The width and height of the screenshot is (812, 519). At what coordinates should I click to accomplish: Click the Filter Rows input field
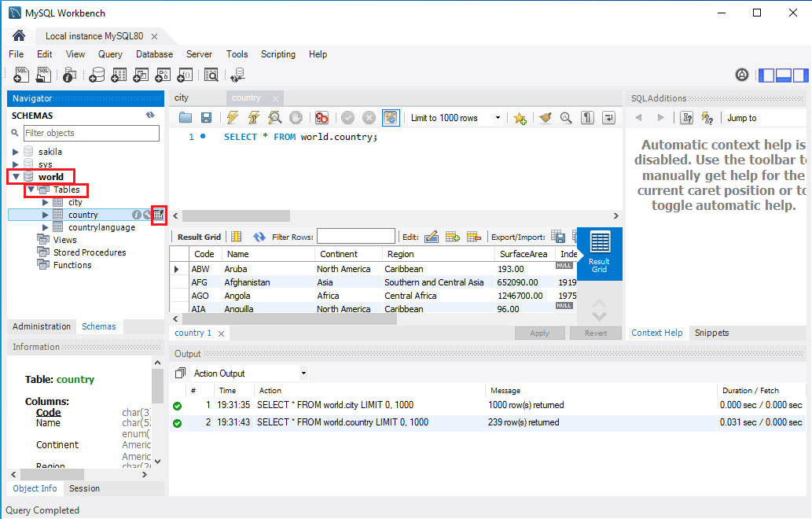356,237
